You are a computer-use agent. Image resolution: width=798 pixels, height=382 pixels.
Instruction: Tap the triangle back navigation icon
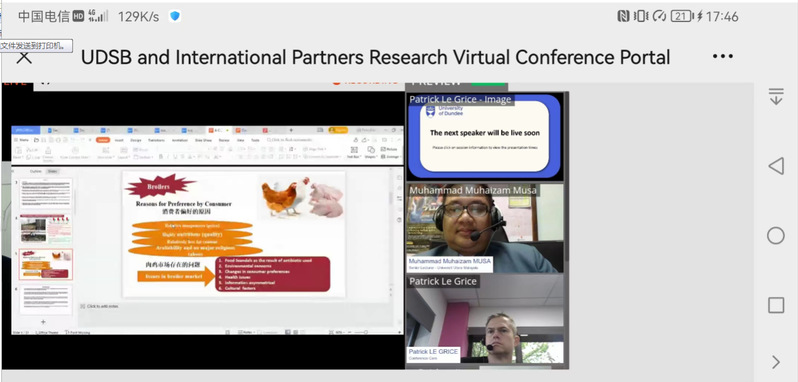point(775,166)
